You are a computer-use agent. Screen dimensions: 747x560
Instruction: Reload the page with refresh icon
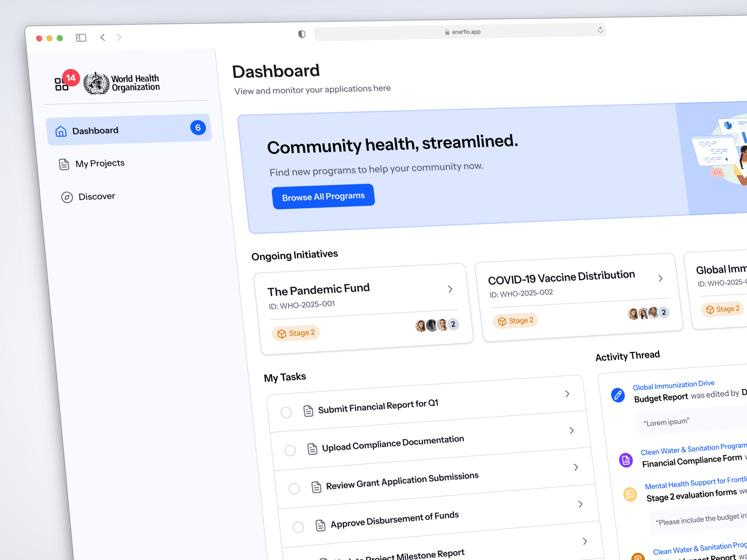[600, 30]
